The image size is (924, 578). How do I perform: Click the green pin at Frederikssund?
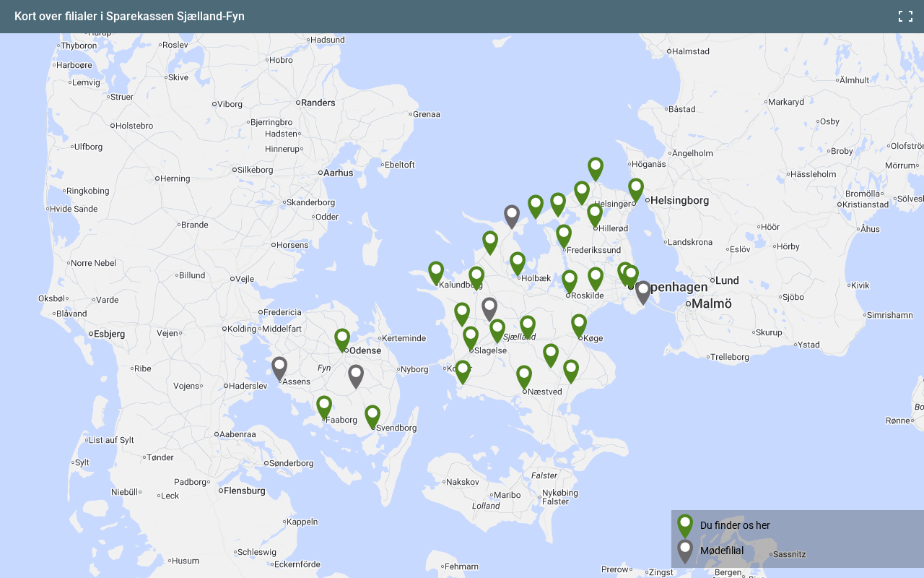(x=564, y=235)
